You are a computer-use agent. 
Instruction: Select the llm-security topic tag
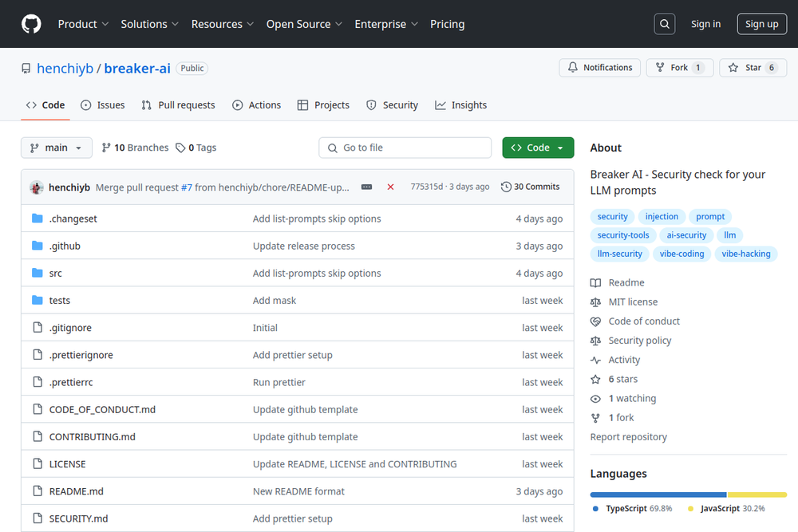coord(619,254)
